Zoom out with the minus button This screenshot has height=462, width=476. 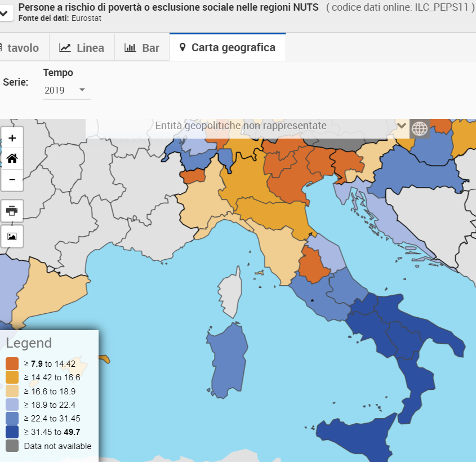pos(12,180)
